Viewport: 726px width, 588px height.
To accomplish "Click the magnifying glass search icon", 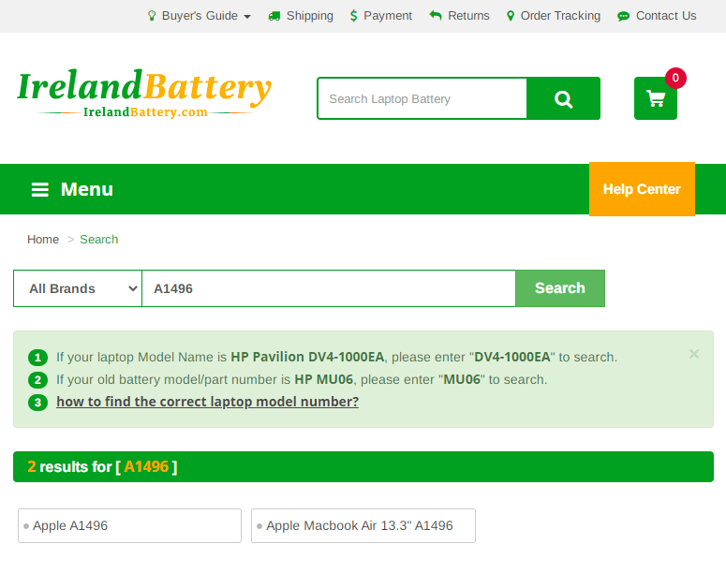I will point(563,99).
